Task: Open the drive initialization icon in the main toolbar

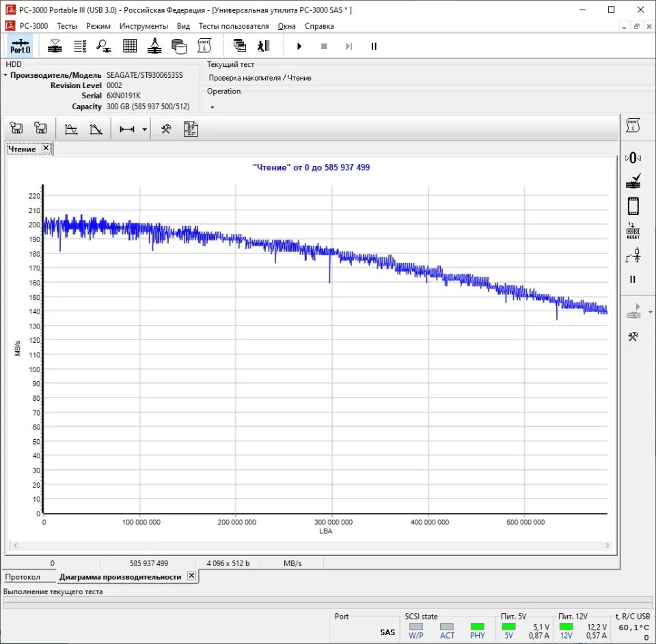Action: coord(55,46)
